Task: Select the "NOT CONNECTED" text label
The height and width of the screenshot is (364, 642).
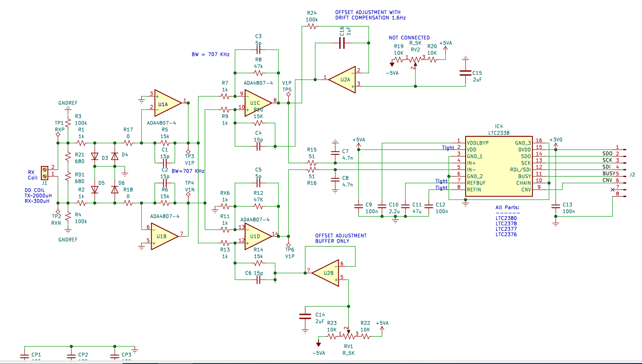Action: 409,38
